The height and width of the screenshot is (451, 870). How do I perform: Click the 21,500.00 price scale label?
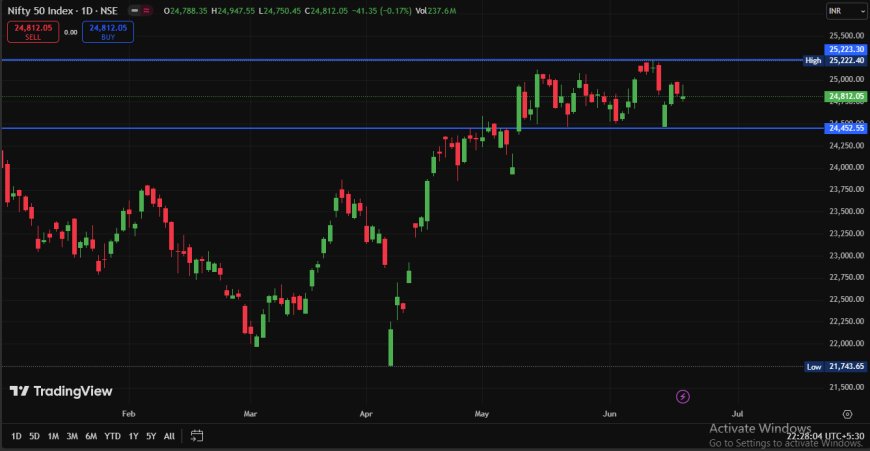click(x=846, y=387)
